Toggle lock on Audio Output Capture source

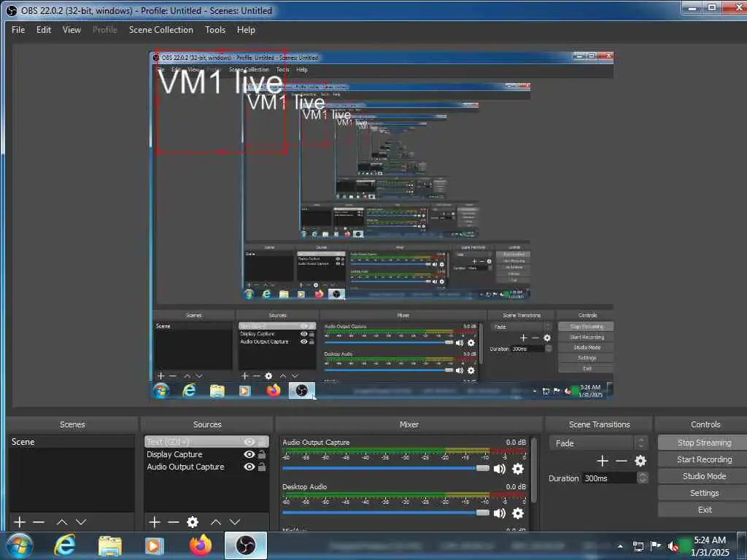262,467
